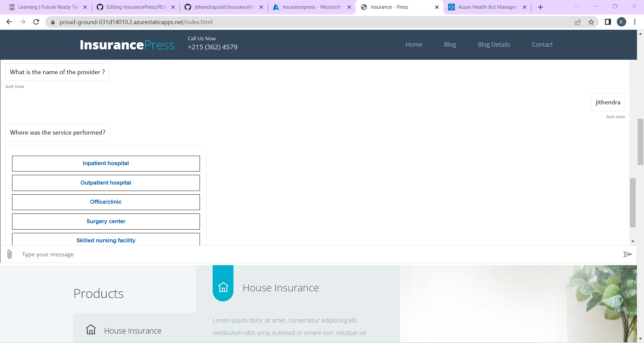Image resolution: width=644 pixels, height=343 pixels.
Task: Choose Skilled nursing facility option
Action: (x=106, y=239)
